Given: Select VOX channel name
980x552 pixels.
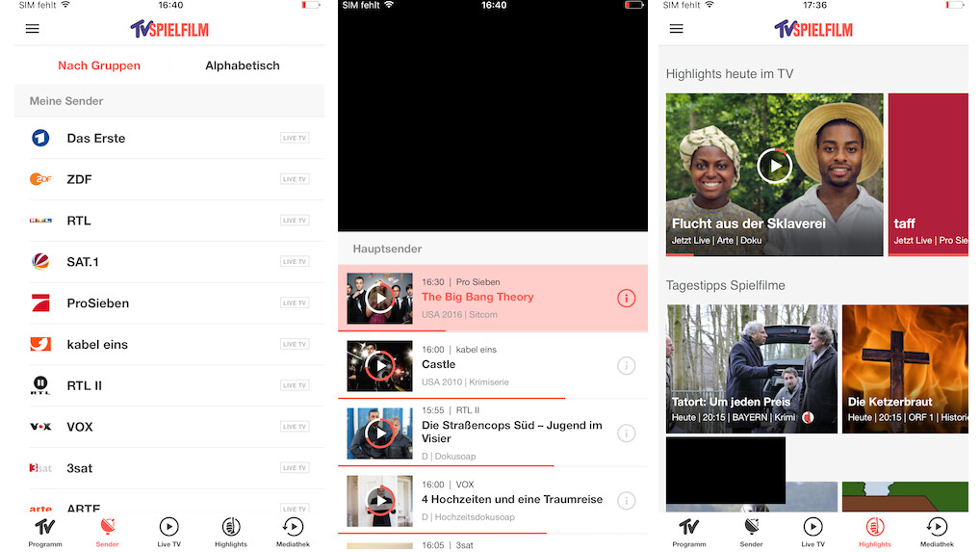Looking at the screenshot, I should (x=80, y=427).
